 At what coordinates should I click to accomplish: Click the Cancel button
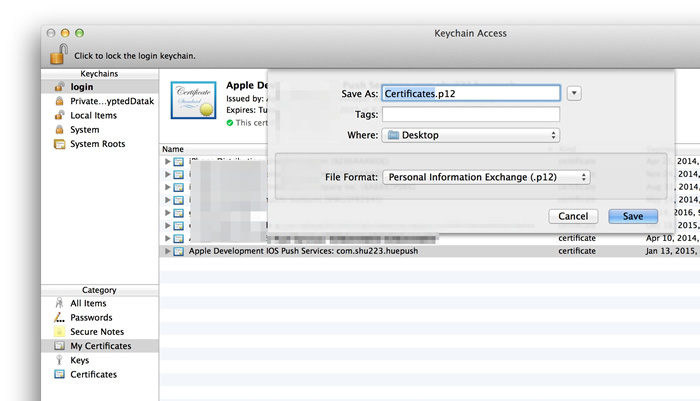573,216
